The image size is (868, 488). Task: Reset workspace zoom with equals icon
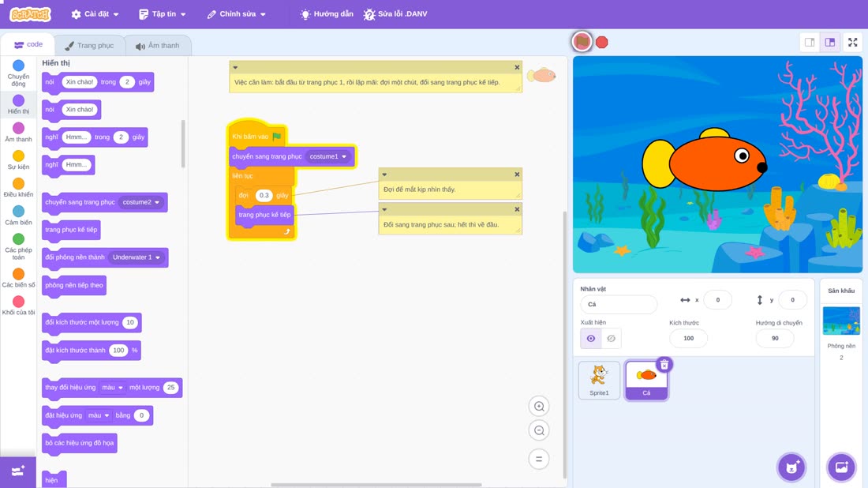click(539, 460)
